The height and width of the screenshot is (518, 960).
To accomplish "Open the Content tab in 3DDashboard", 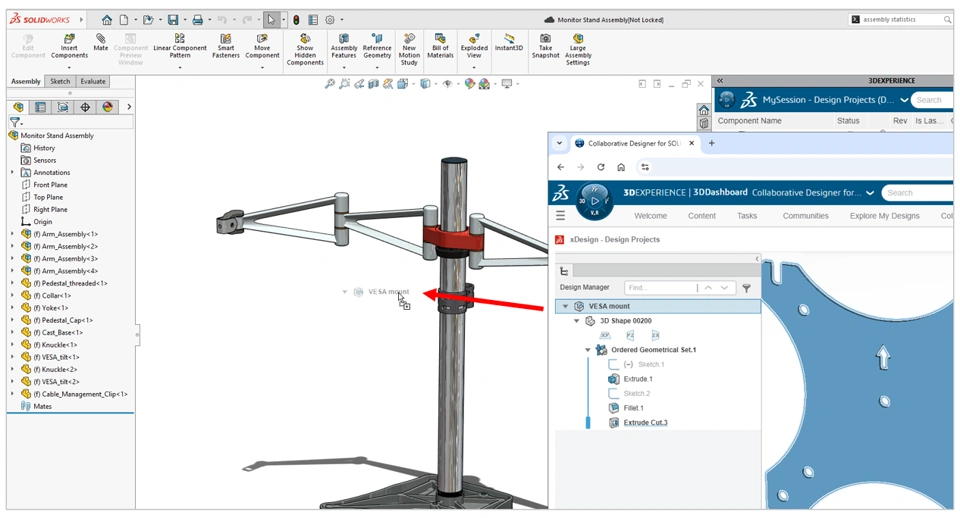I will coord(702,216).
